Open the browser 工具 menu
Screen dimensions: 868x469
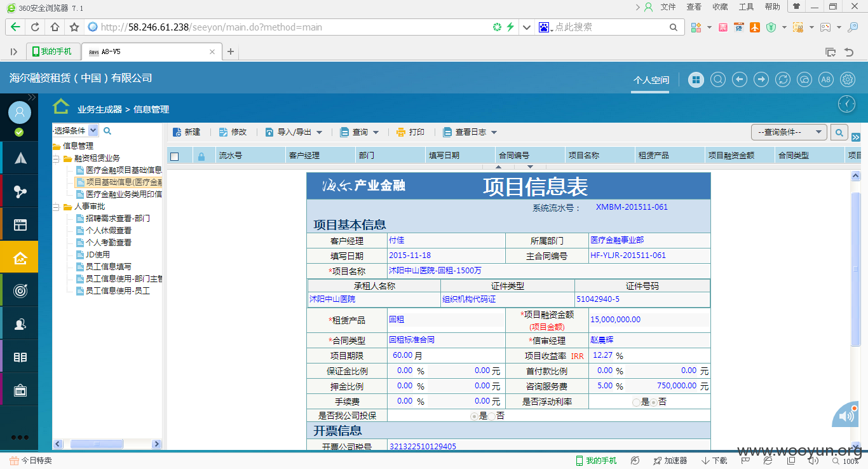[746, 7]
